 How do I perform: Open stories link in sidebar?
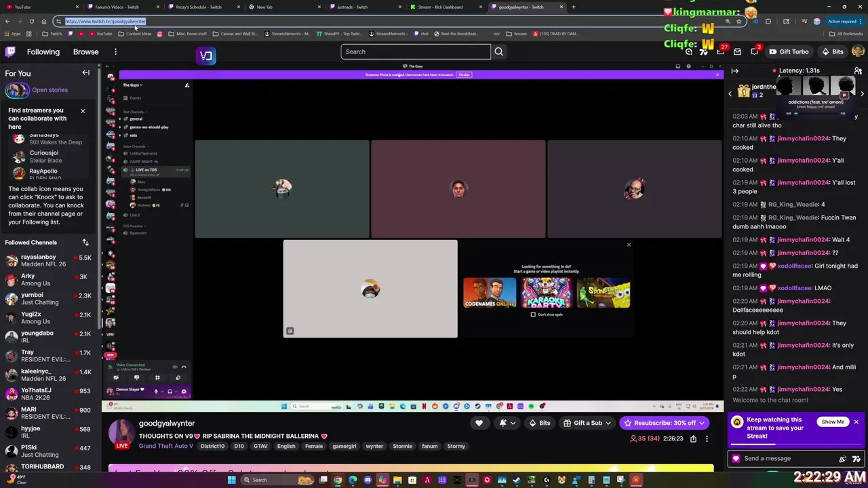[x=50, y=89]
